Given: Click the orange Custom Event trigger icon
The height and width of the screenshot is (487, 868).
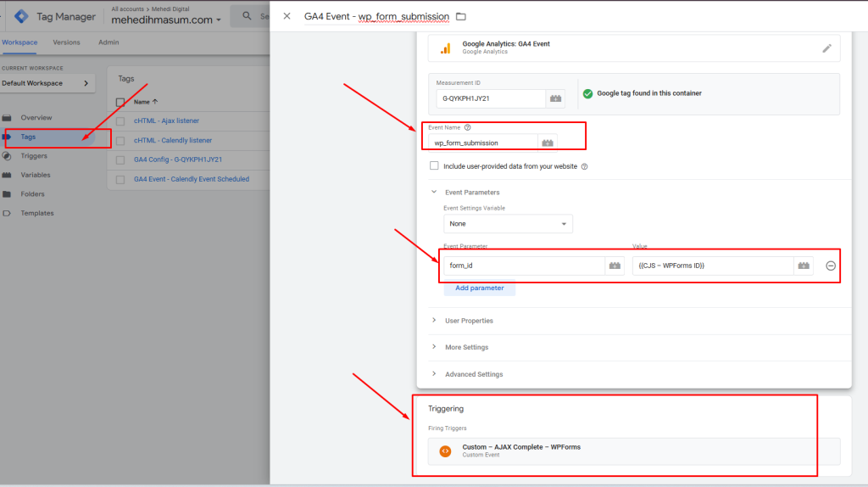Looking at the screenshot, I should point(445,451).
